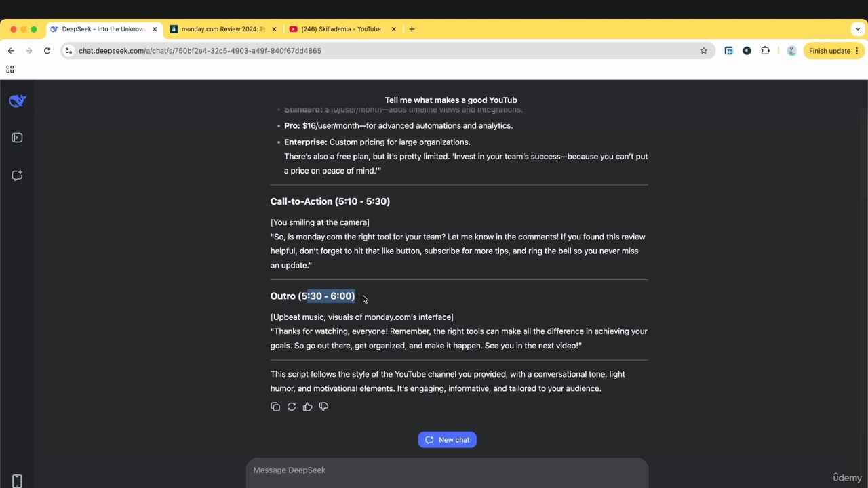View site information icon in address bar

pyautogui.click(x=68, y=51)
